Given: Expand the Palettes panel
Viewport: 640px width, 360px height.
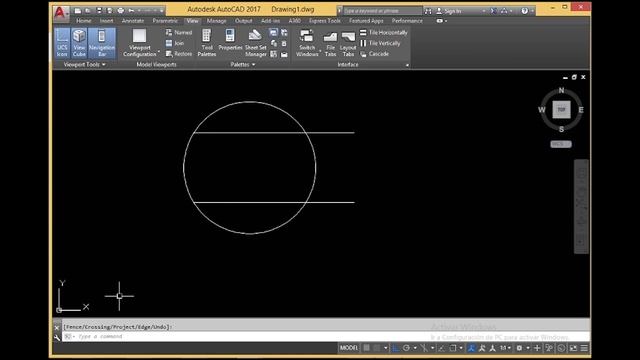Looking at the screenshot, I should click(242, 64).
